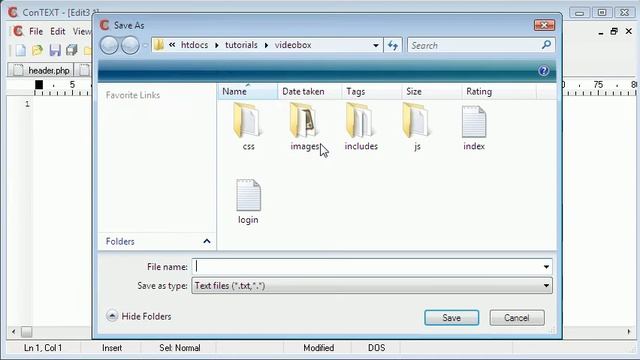This screenshot has height=360, width=640.
Task: Open the js folder
Action: tap(416, 127)
